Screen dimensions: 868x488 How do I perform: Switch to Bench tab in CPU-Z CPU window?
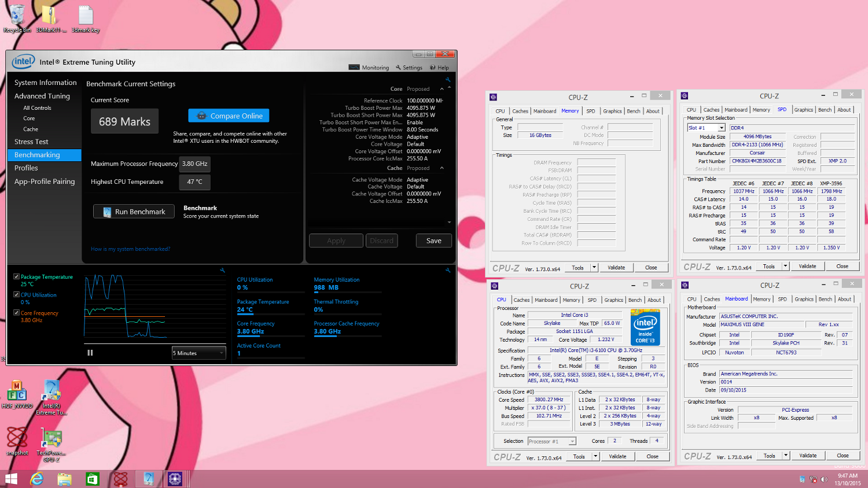pos(635,300)
